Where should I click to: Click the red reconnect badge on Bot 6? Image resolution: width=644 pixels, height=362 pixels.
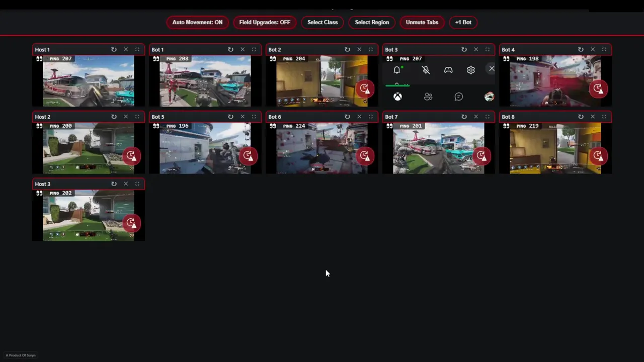364,156
